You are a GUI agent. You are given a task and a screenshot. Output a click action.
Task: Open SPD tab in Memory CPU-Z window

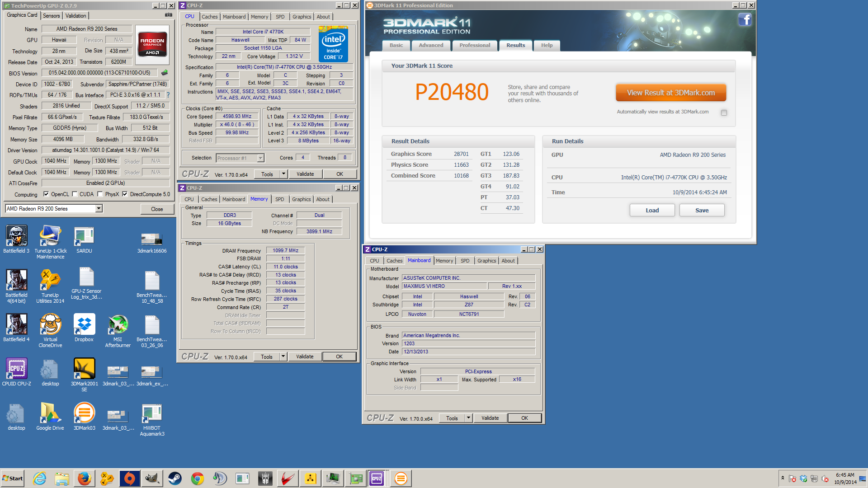pyautogui.click(x=280, y=199)
